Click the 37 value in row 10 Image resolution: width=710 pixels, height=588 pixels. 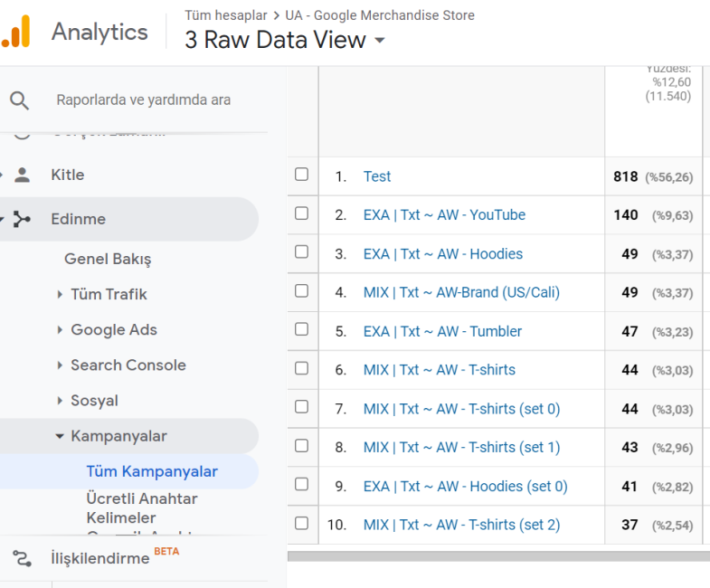[630, 525]
